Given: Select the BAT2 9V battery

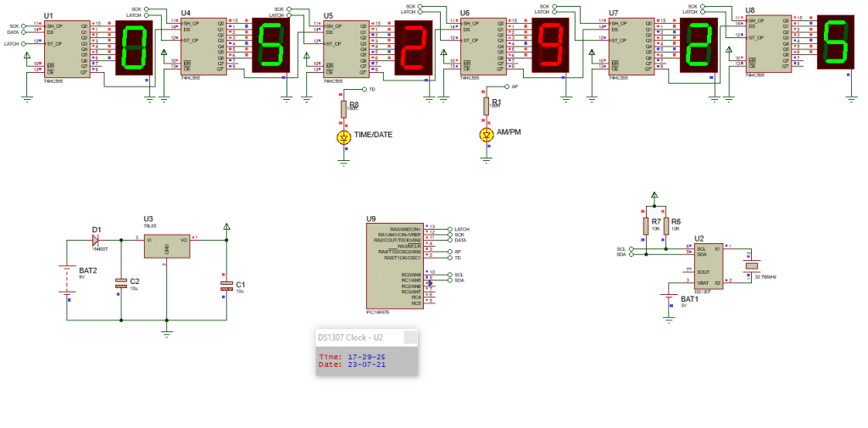Looking at the screenshot, I should (x=66, y=281).
